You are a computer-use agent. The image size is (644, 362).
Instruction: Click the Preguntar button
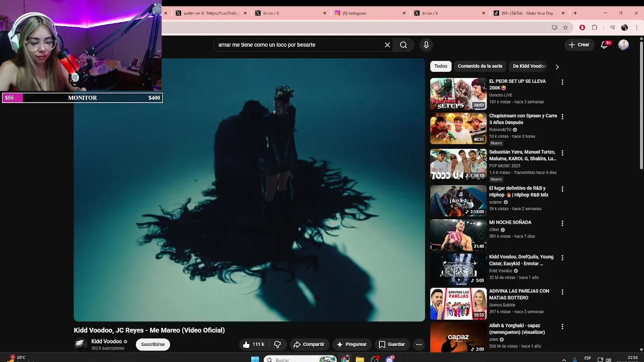click(x=351, y=344)
